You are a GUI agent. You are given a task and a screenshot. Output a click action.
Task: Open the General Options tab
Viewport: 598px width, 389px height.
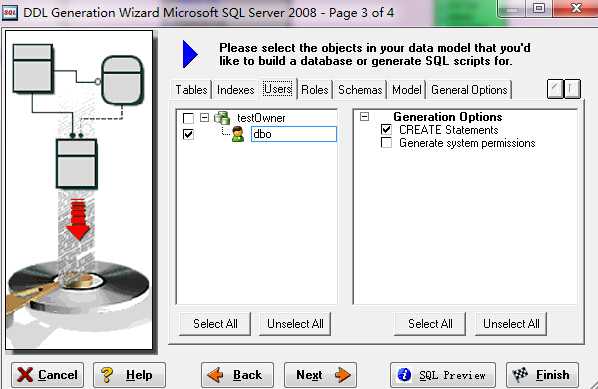click(x=469, y=90)
